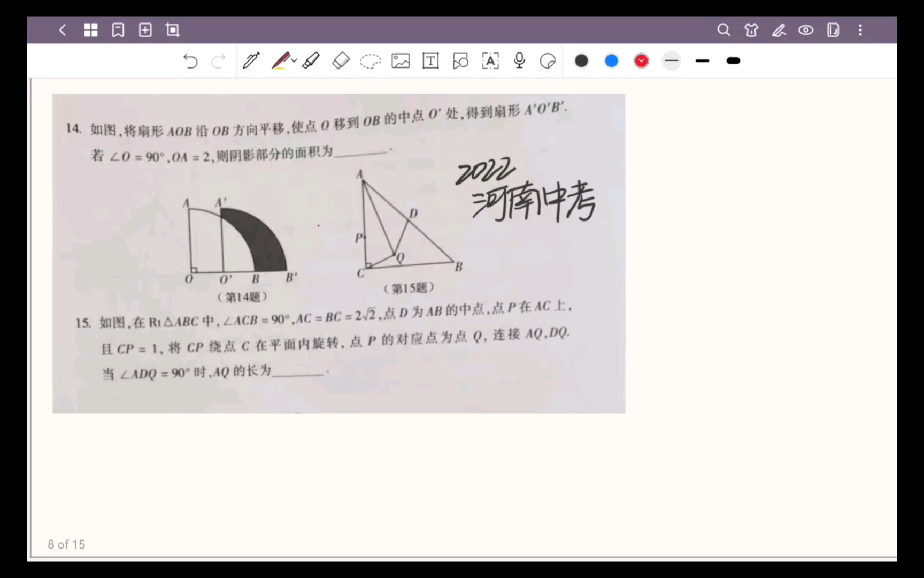Add a text box
Screen dimensions: 924x578
click(430, 61)
